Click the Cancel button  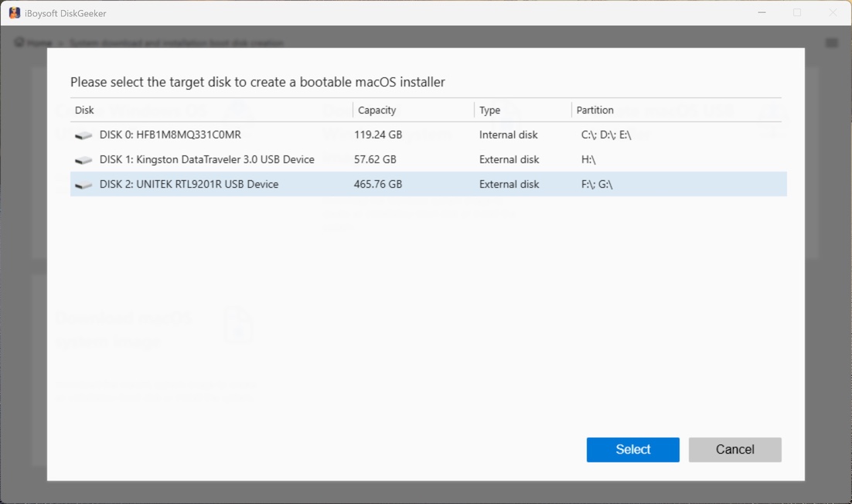click(x=734, y=450)
